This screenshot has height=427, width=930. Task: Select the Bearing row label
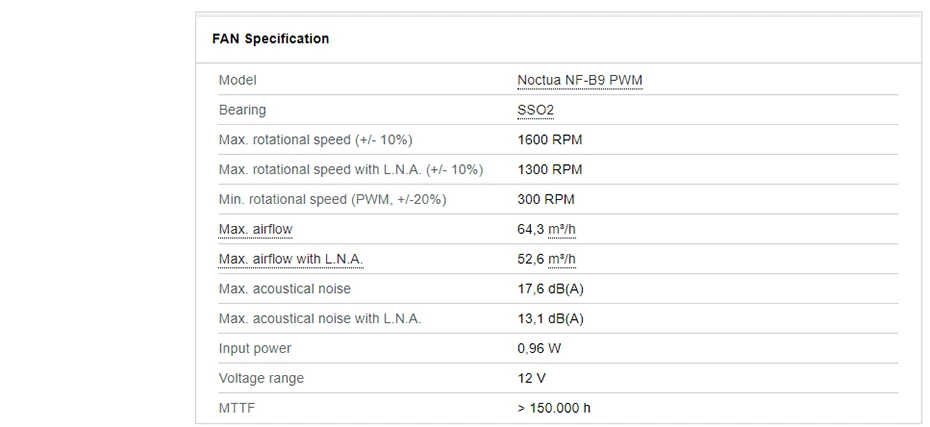(242, 110)
